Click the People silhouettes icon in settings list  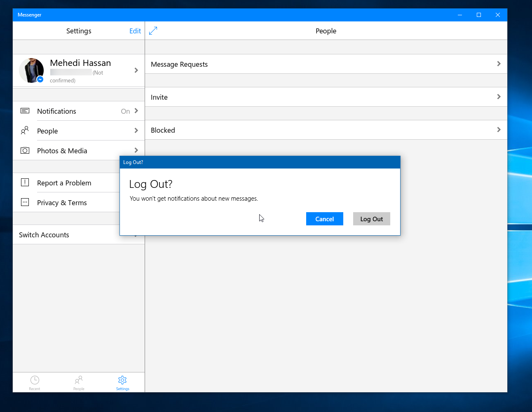tap(25, 131)
